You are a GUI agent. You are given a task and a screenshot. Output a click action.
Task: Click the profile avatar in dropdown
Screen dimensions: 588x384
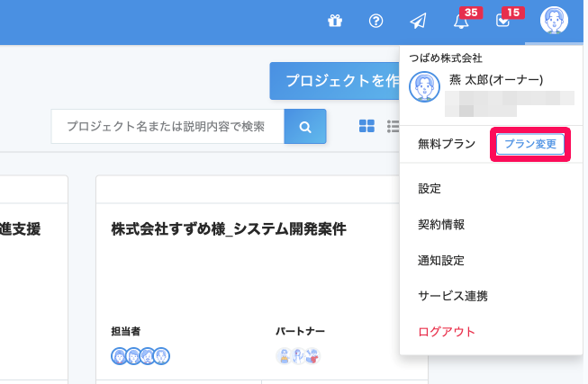tap(424, 87)
